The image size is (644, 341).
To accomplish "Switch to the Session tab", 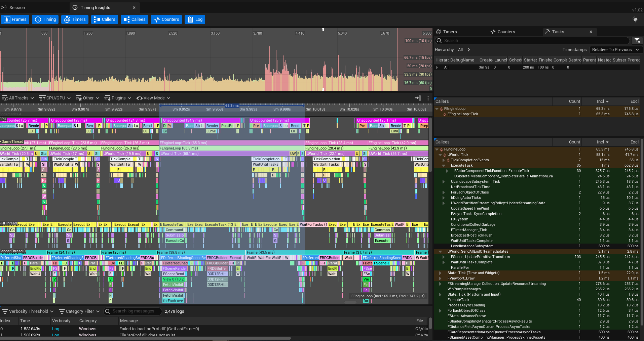I will pyautogui.click(x=17, y=7).
